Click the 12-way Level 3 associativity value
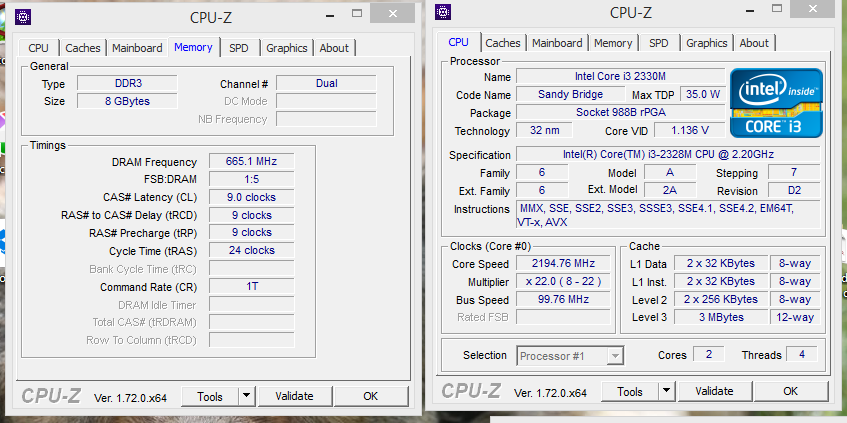The image size is (847, 423). point(795,317)
